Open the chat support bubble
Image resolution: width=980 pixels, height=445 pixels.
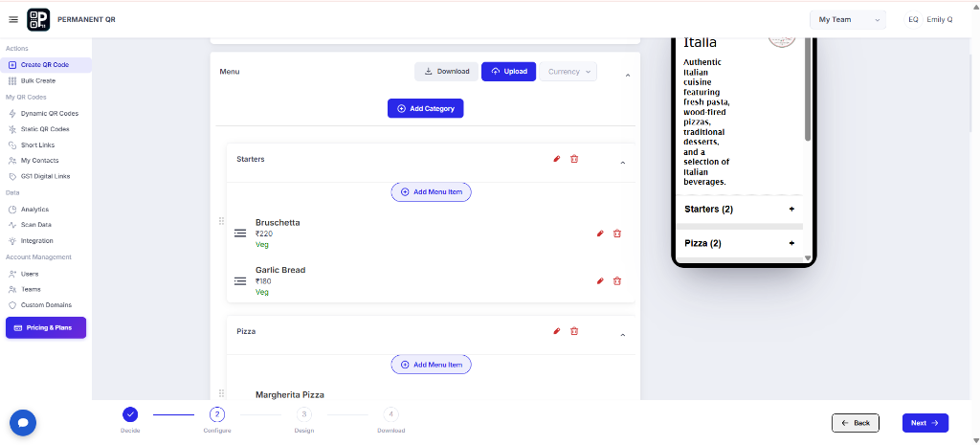point(23,423)
